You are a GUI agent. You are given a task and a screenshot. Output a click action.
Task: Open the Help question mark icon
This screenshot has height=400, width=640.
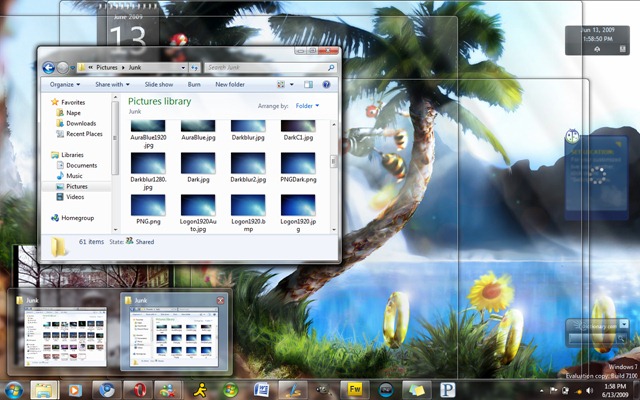pyautogui.click(x=326, y=84)
